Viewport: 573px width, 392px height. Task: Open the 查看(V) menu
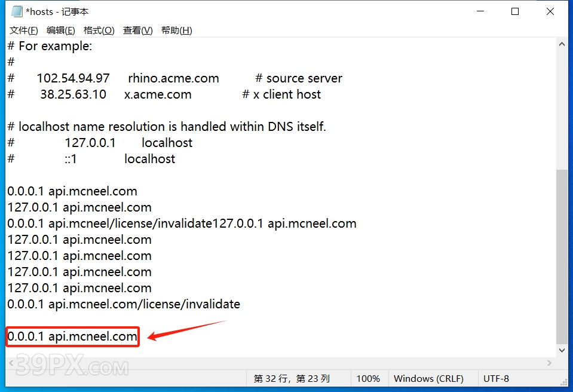[x=138, y=30]
